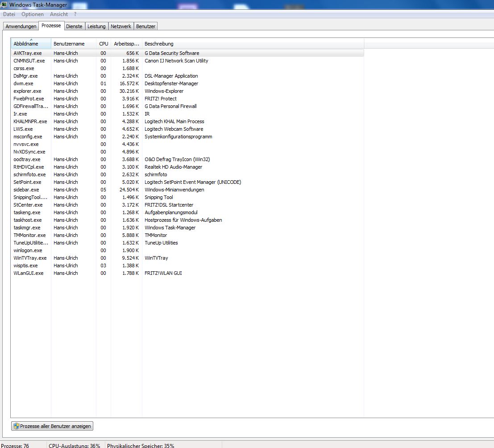
Task: Sort by CPU column header
Action: click(104, 44)
